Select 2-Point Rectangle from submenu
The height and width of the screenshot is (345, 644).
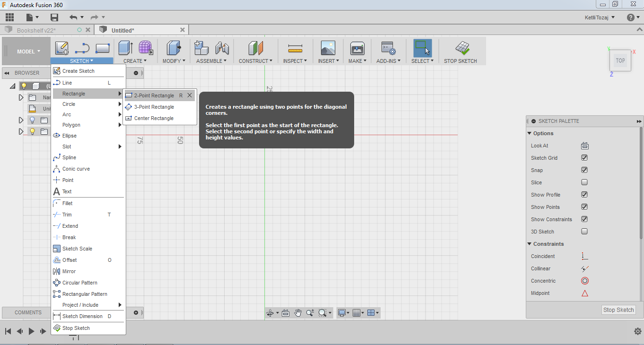[159, 95]
